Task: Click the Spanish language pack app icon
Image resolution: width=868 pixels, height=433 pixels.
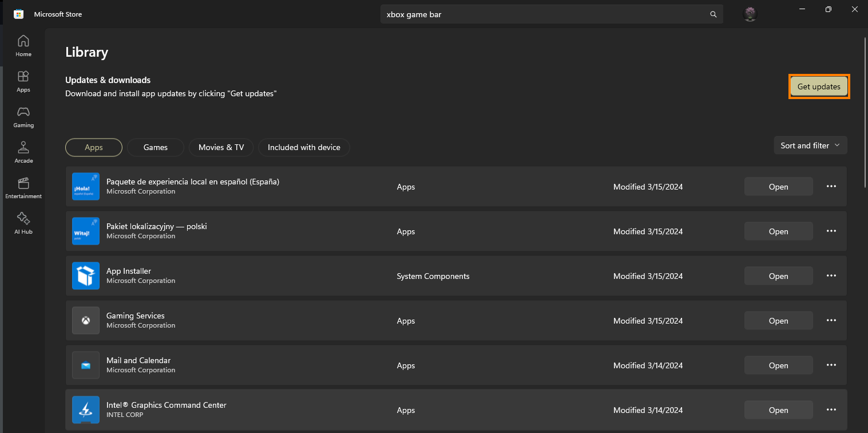Action: (86, 187)
